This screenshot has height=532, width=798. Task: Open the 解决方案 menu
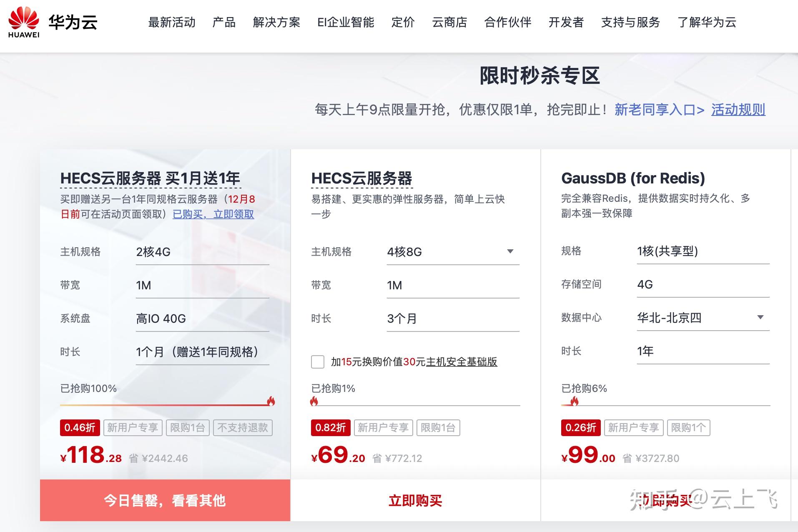[x=276, y=22]
